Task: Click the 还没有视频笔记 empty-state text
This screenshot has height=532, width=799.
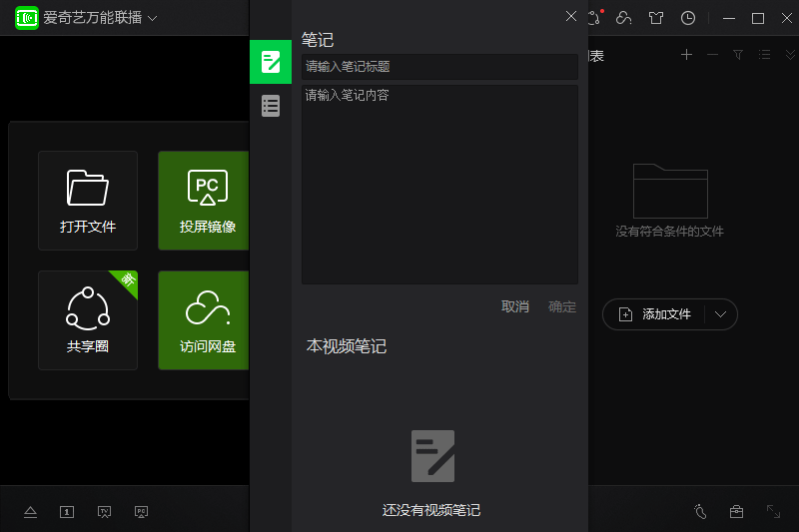Action: 431,510
